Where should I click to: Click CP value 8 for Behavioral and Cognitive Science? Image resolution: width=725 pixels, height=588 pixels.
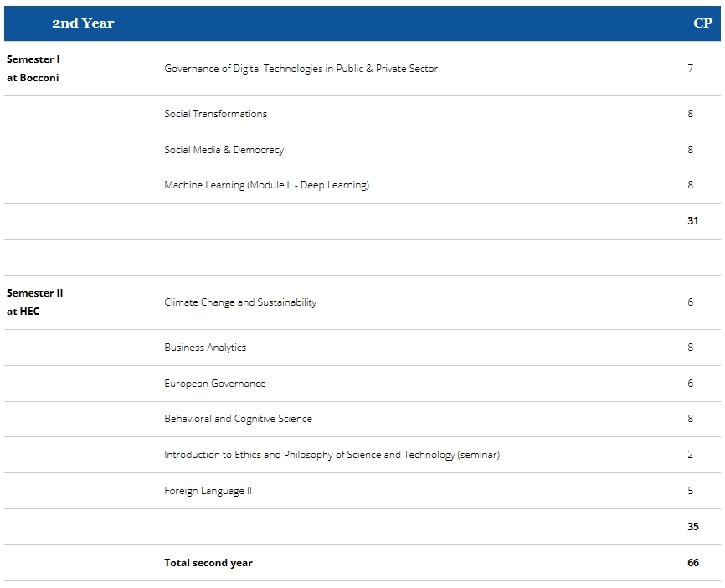point(691,419)
